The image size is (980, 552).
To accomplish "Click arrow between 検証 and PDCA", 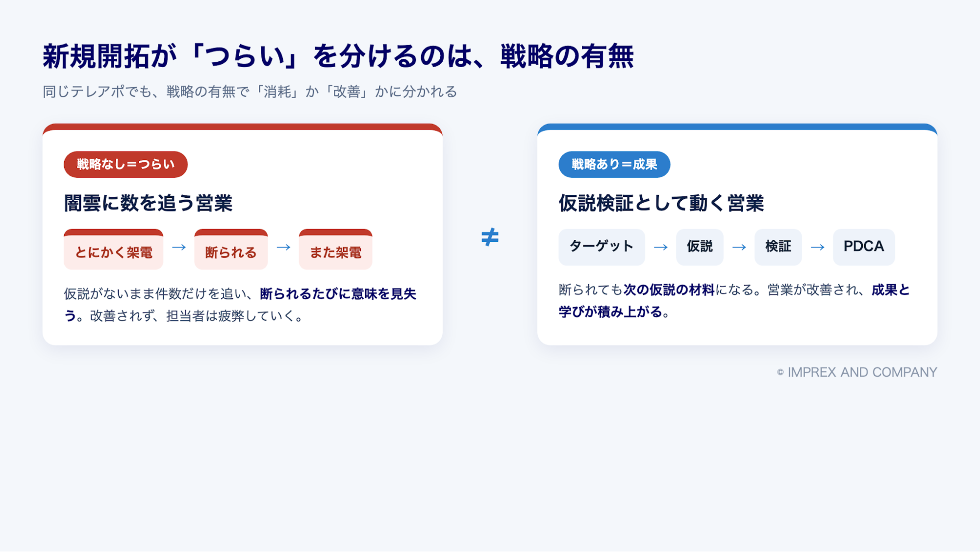I will pyautogui.click(x=817, y=247).
